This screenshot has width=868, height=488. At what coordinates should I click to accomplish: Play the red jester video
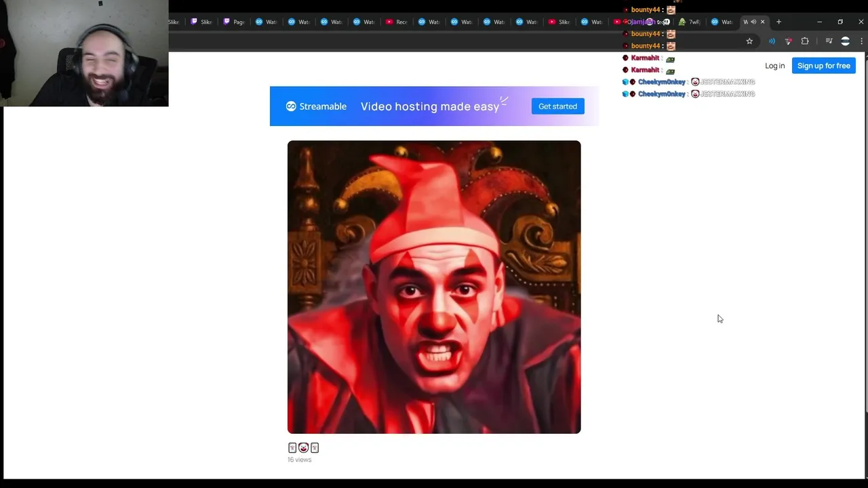tap(434, 287)
